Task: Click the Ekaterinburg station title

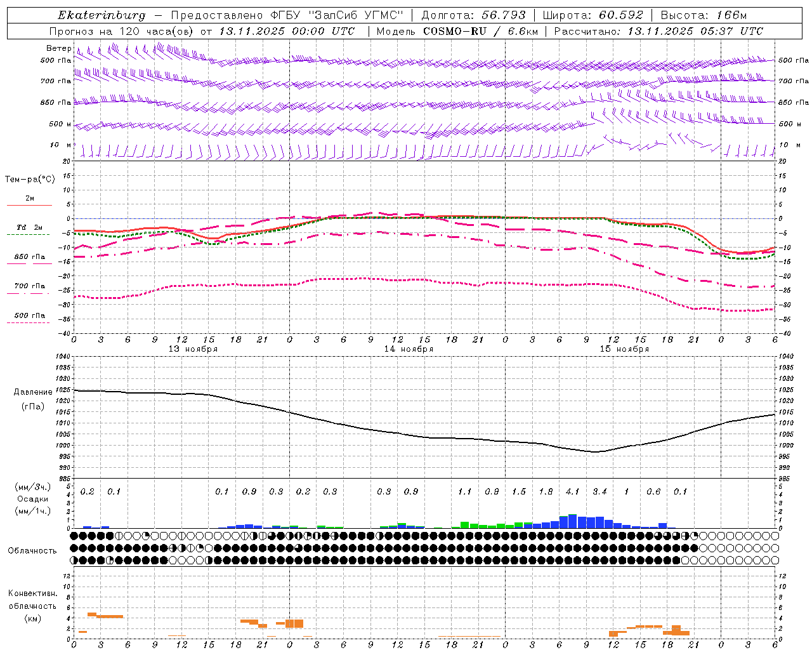Action: (x=101, y=15)
